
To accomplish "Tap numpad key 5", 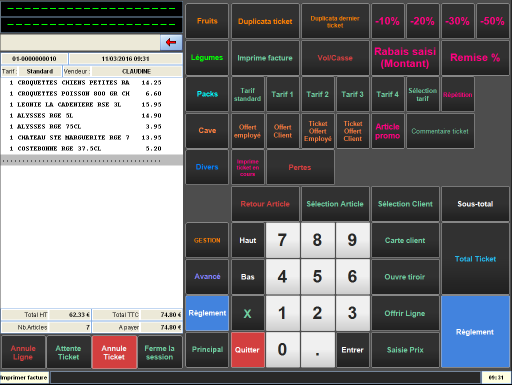I will point(318,277).
